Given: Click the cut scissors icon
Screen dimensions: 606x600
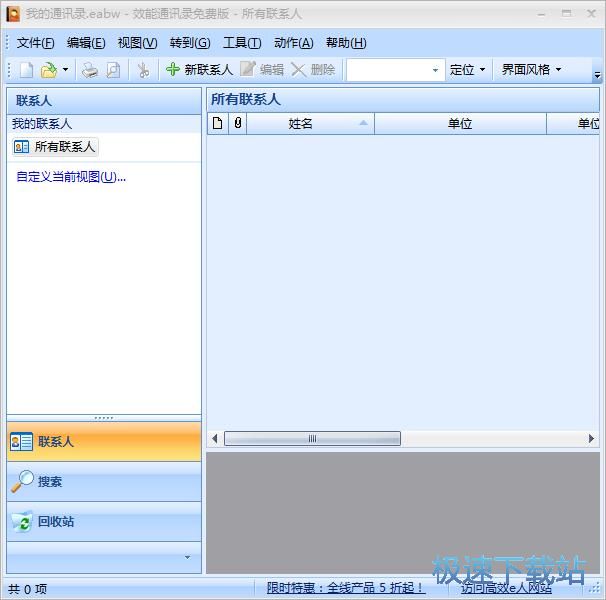Looking at the screenshot, I should tap(143, 70).
